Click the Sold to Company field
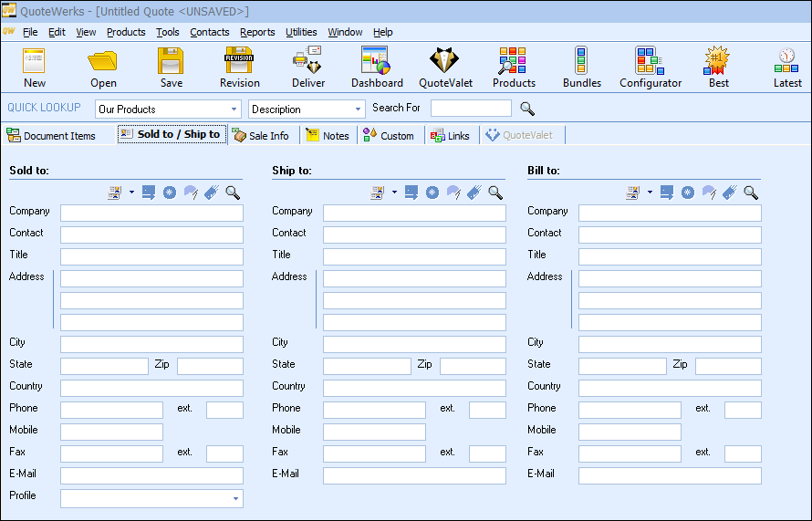The height and width of the screenshot is (521, 812). tap(151, 213)
